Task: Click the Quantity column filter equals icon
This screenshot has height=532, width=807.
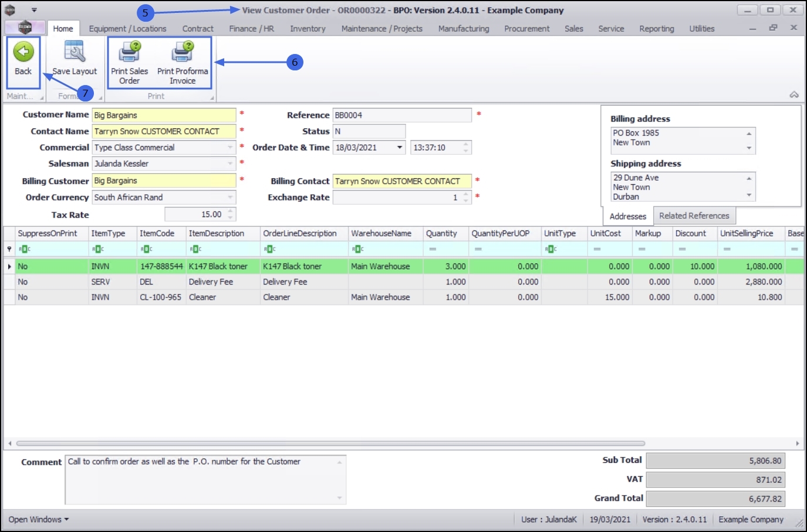Action: point(433,249)
